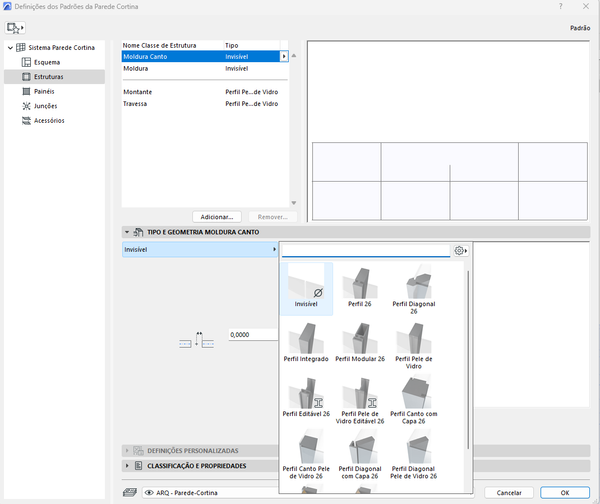Viewport: 600px width, 504px height.
Task: Click the frame offset geometry icon
Action: click(197, 340)
